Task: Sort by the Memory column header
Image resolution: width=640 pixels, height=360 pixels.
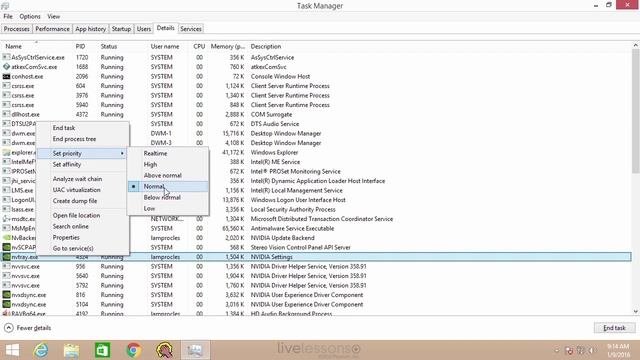Action: pos(228,47)
